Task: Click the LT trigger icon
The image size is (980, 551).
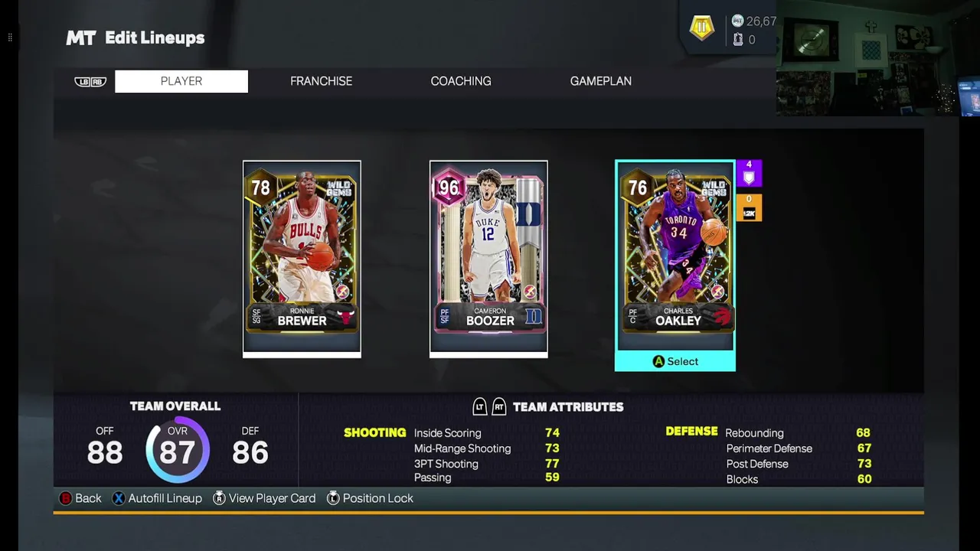Action: pos(480,406)
